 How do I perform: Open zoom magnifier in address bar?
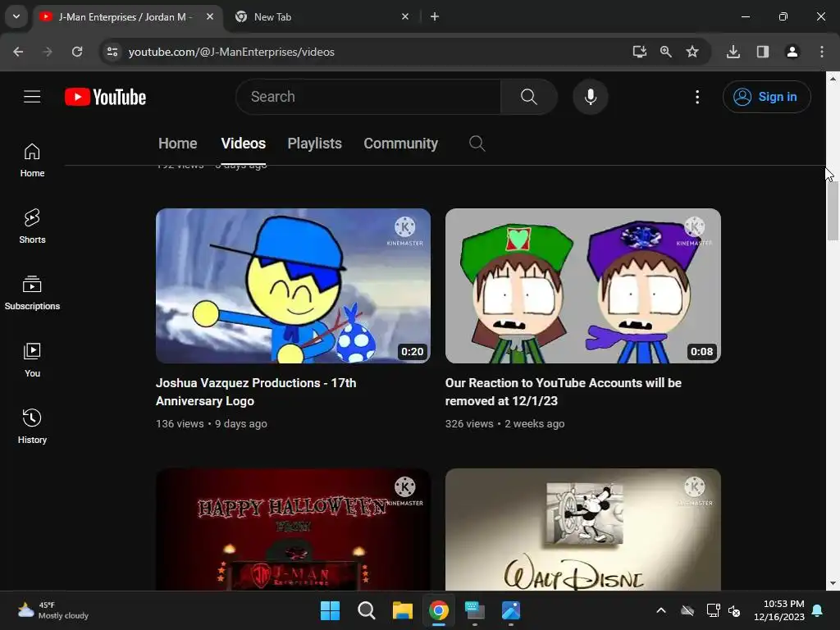click(x=666, y=52)
